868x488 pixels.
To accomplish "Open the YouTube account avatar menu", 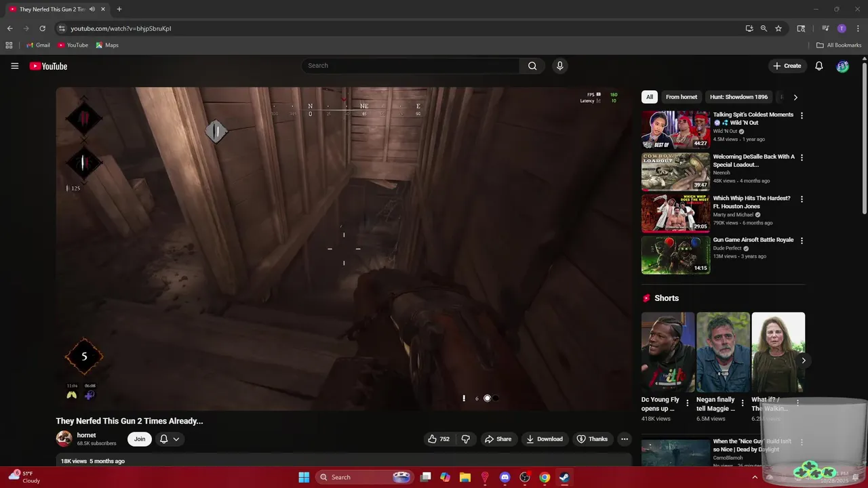I will click(x=842, y=66).
